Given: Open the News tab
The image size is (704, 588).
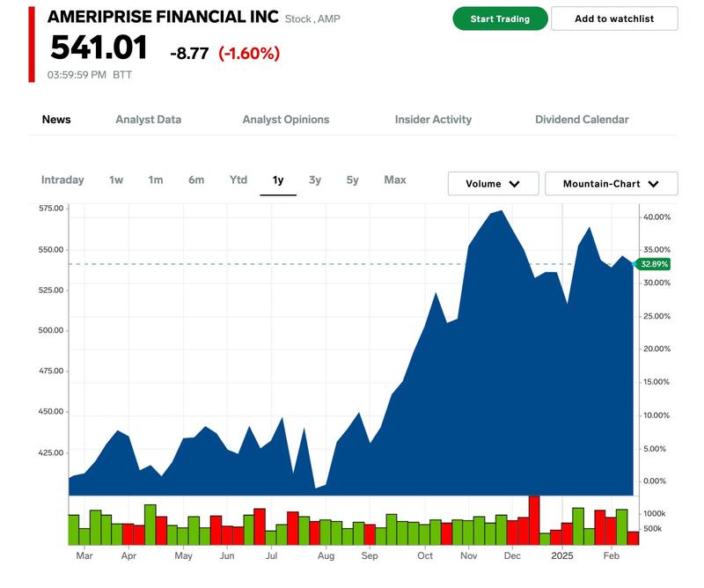Looking at the screenshot, I should pyautogui.click(x=56, y=120).
